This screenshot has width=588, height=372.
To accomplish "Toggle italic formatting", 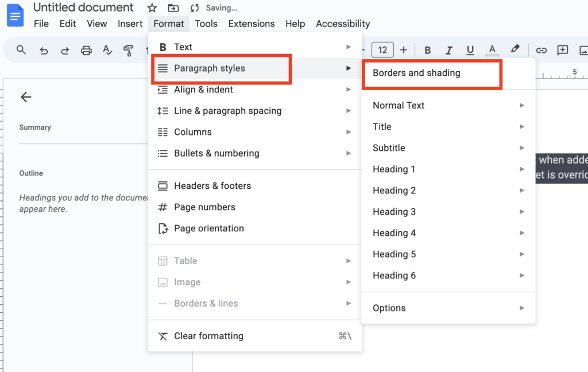I will pyautogui.click(x=448, y=50).
